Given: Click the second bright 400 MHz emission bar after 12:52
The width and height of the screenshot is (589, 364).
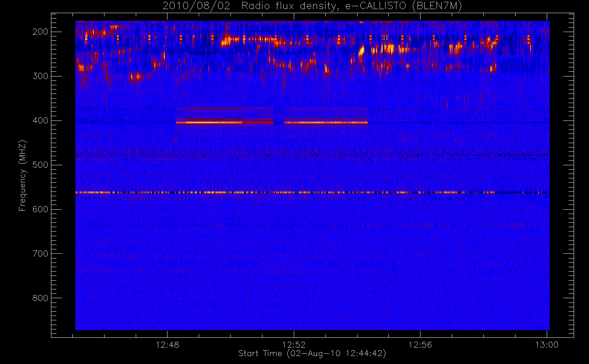Looking at the screenshot, I should click(x=326, y=123).
